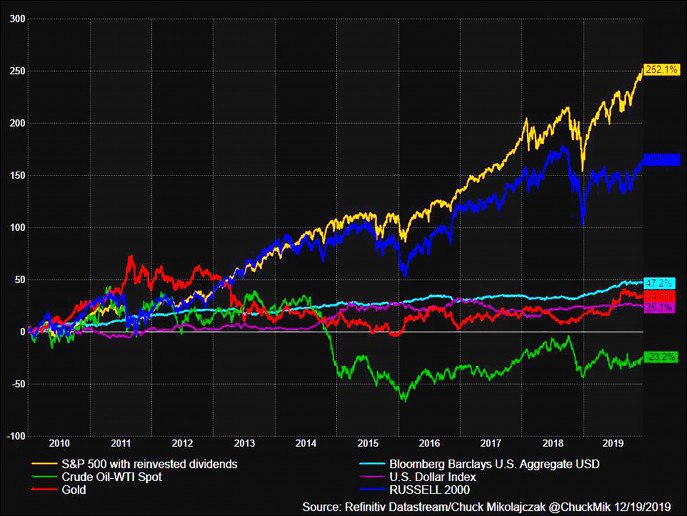
Task: Click the yellow 252.1% end value tag
Action: (662, 69)
